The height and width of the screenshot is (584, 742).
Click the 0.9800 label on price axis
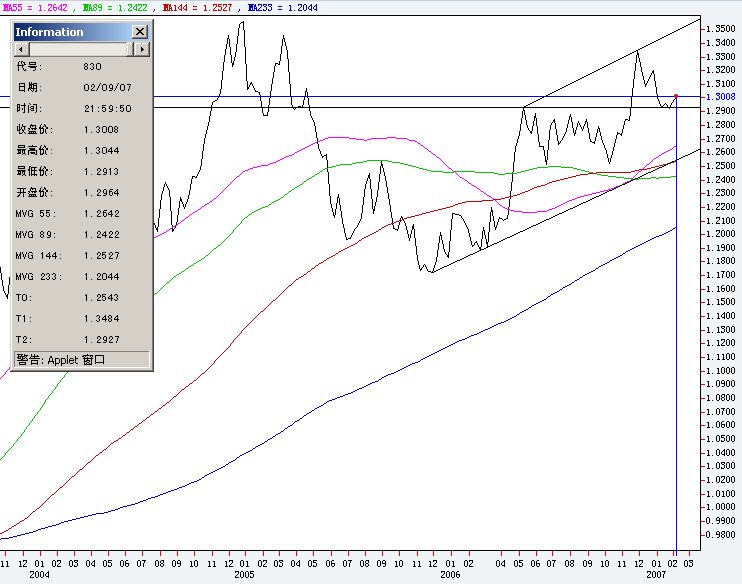(721, 535)
